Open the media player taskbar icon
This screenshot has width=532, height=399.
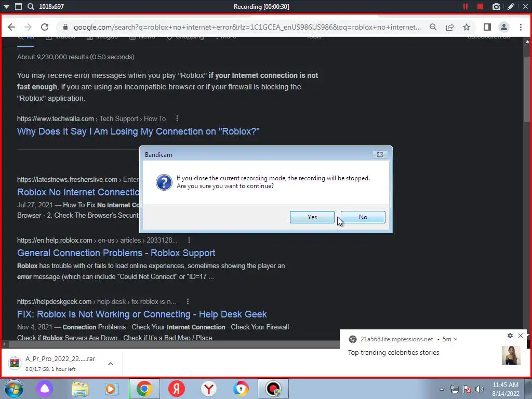[x=111, y=389]
